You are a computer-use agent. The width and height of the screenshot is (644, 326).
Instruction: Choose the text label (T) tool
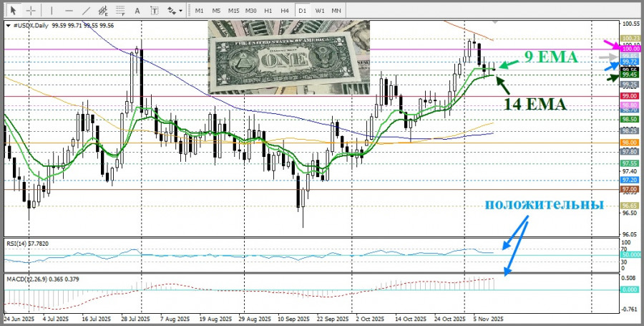coord(155,10)
